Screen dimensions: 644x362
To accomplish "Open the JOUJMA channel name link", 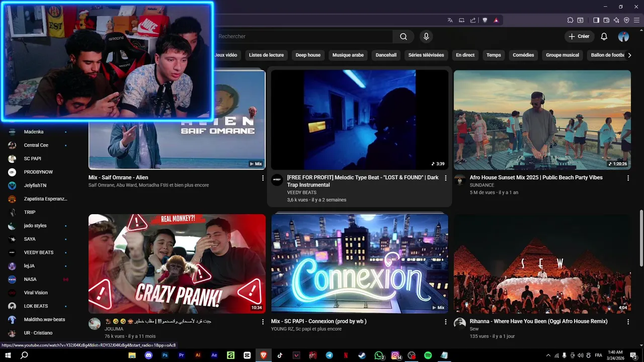I will 114,329.
